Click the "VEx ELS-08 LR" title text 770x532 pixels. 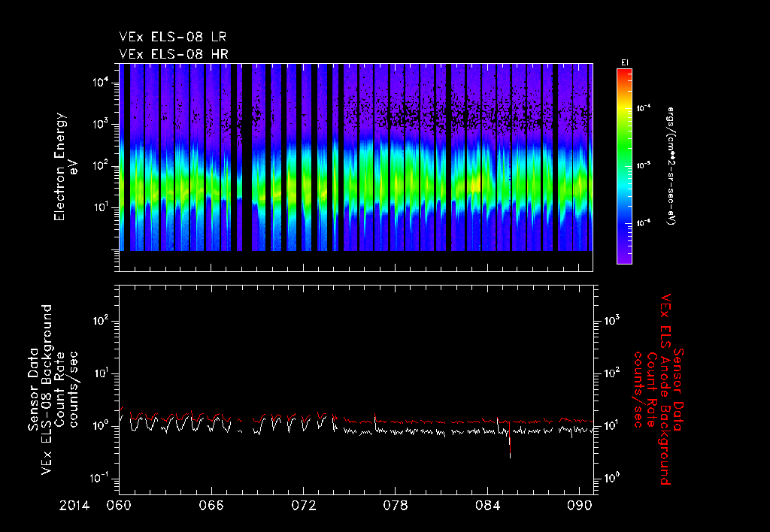[x=173, y=37]
